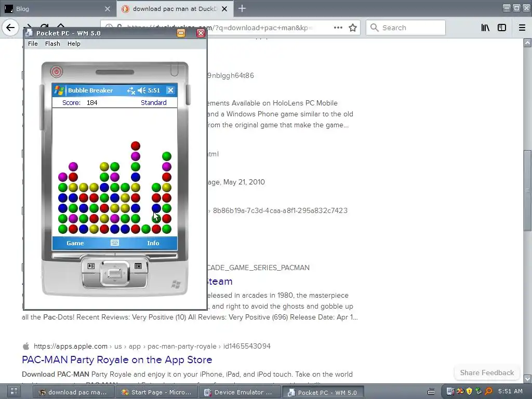Click the Standard game mode label
532x399 pixels.
click(x=154, y=102)
